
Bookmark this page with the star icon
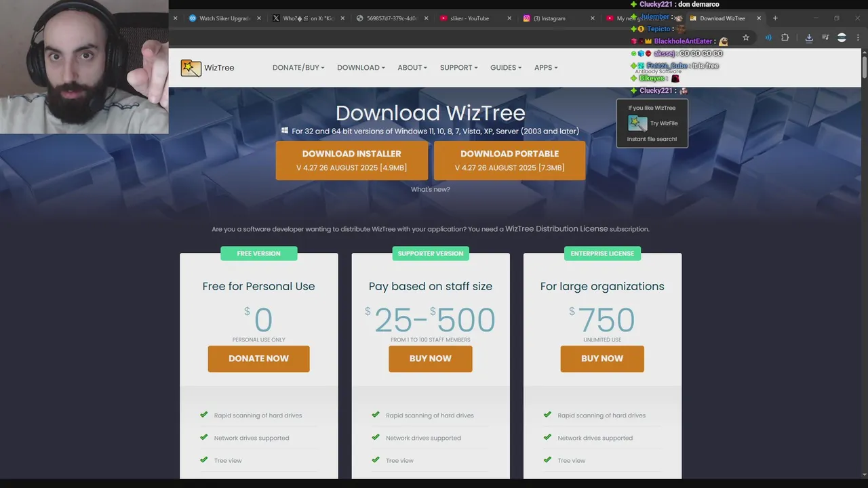point(746,38)
